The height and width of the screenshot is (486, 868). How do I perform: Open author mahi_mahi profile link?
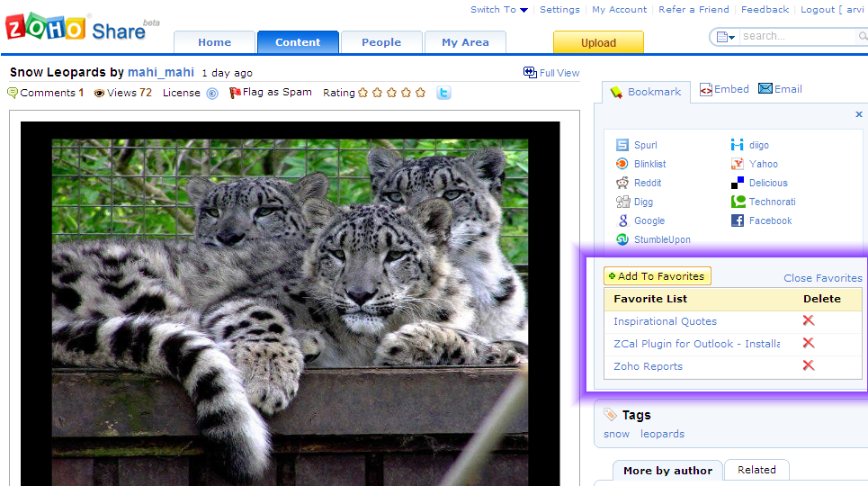[x=161, y=73]
